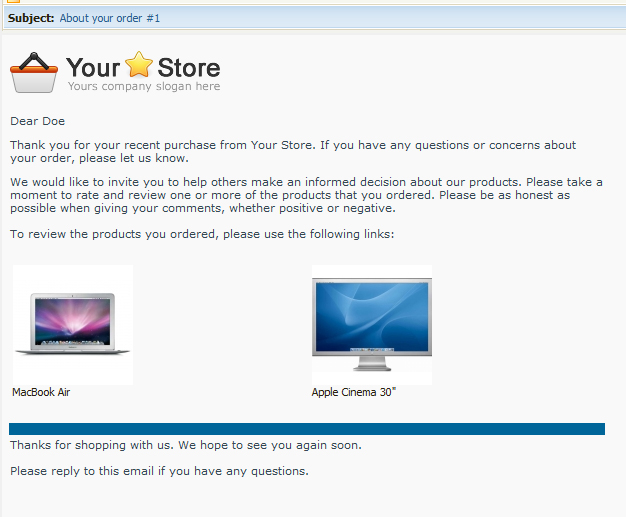Open the Apple Cinema 30" monitor thumbnail
This screenshot has width=626, height=517.
point(372,325)
